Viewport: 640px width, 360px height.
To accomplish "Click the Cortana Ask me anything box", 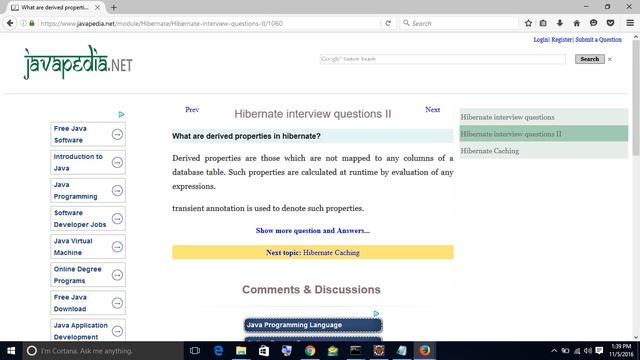I will coord(102,351).
